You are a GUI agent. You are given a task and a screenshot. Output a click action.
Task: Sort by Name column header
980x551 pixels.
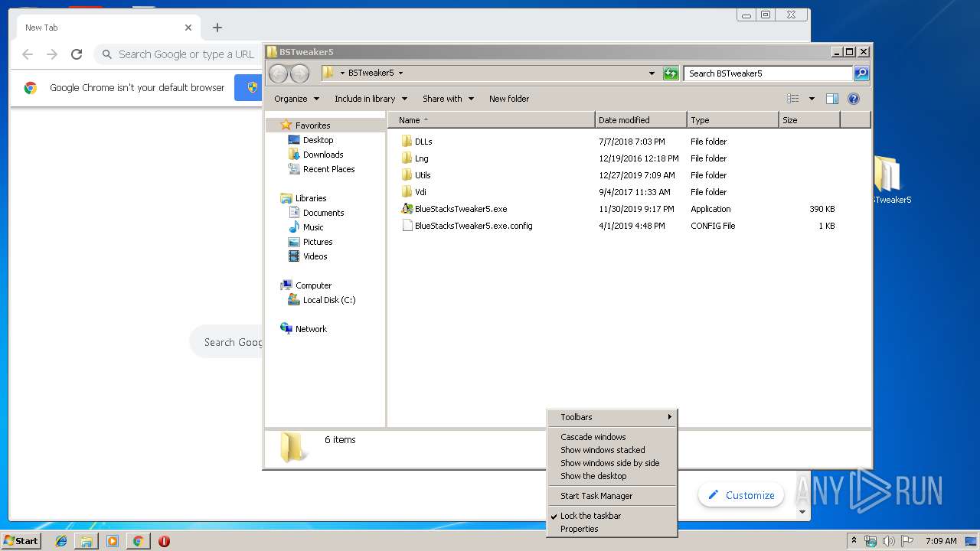(492, 120)
